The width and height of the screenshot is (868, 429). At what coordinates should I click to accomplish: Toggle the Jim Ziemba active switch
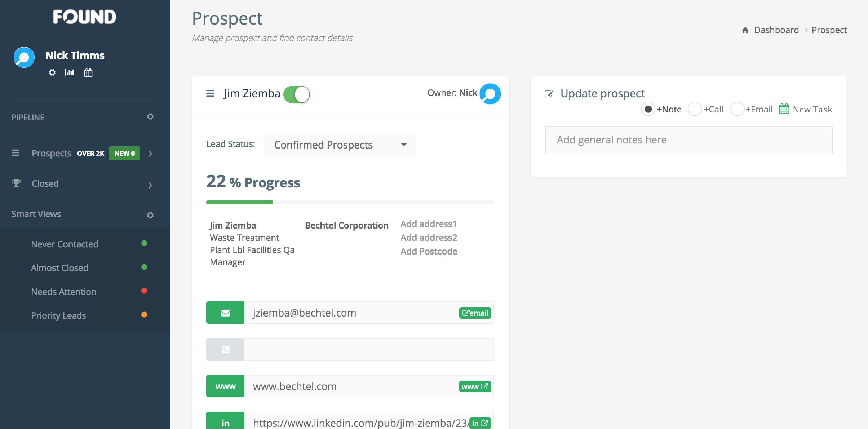click(x=297, y=94)
